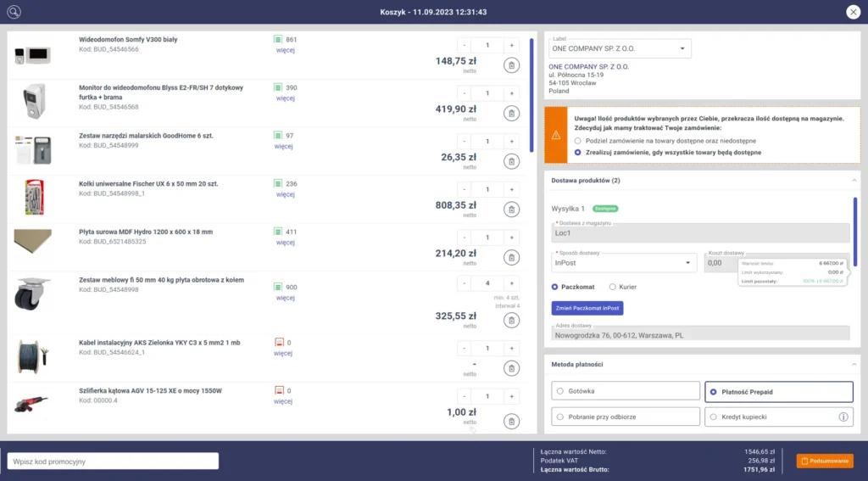Image resolution: width=868 pixels, height=481 pixels.
Task: Click red stock icon for Kabel instalacyjny AKS
Action: (x=278, y=343)
